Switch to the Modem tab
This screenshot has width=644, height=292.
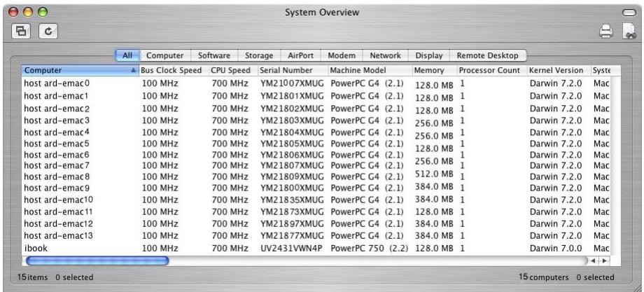(342, 55)
